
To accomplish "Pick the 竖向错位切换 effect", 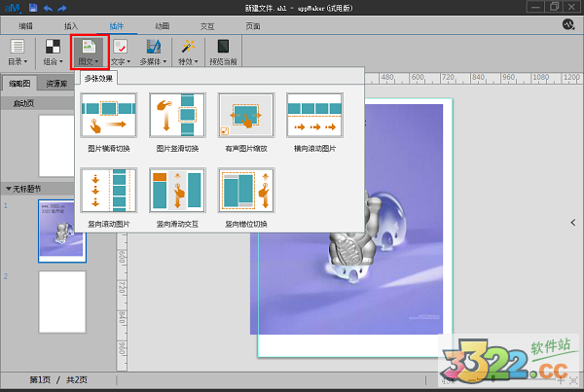I will click(x=245, y=192).
